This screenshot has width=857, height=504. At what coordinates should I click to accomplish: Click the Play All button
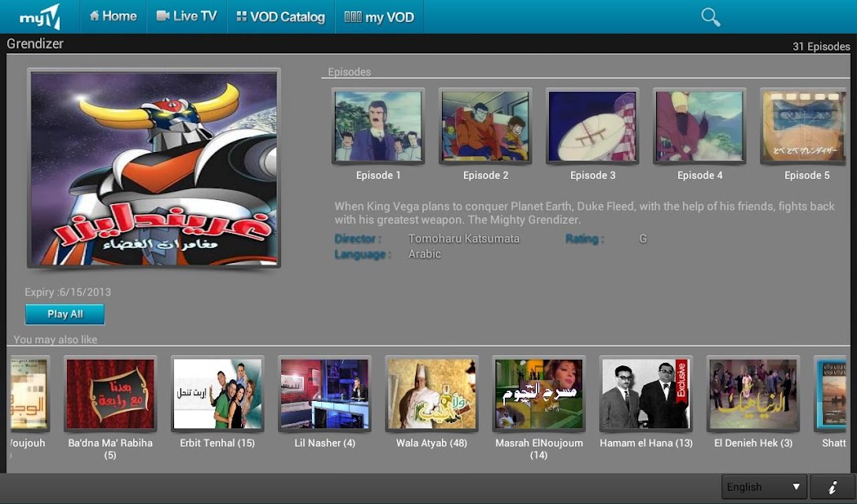65,314
